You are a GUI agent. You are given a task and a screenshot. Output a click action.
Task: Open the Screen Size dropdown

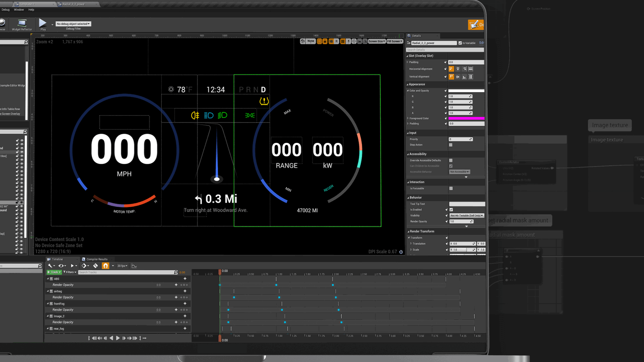tap(377, 41)
